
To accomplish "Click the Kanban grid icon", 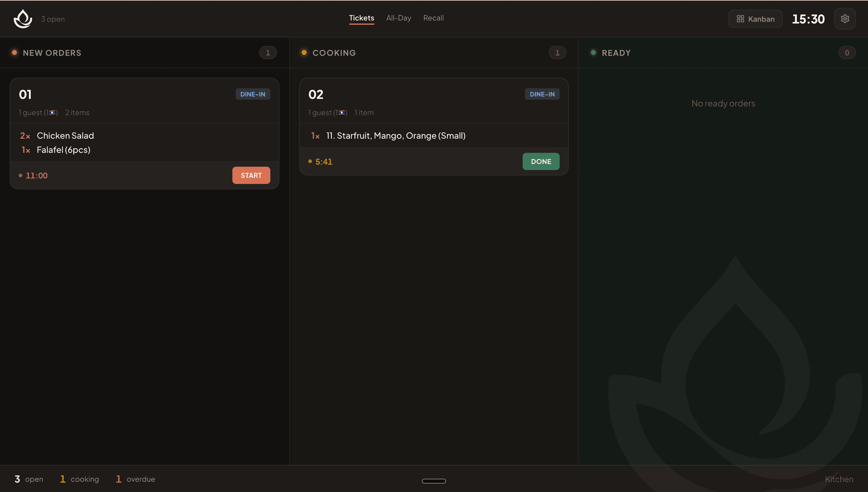I will [x=740, y=19].
